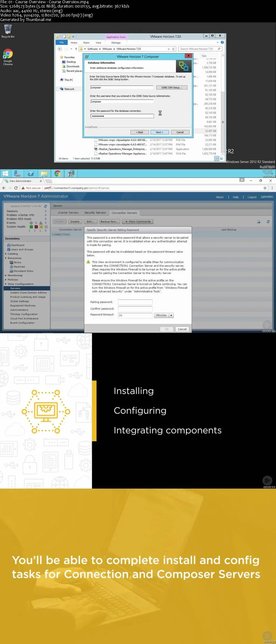Click the Pairing password field
Screen dimensions: 276x644
[135, 302]
